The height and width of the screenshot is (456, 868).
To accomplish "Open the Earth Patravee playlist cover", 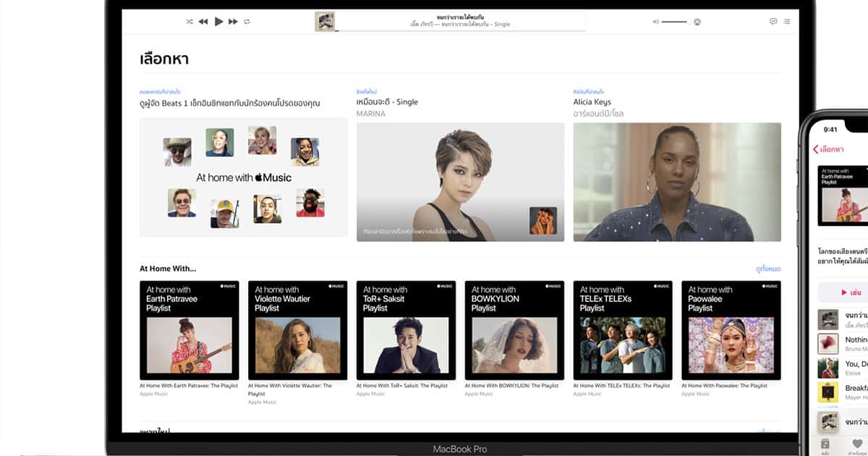I will coord(190,330).
